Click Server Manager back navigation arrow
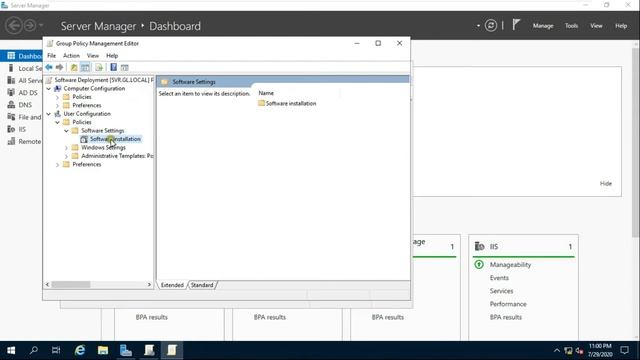 pyautogui.click(x=13, y=26)
